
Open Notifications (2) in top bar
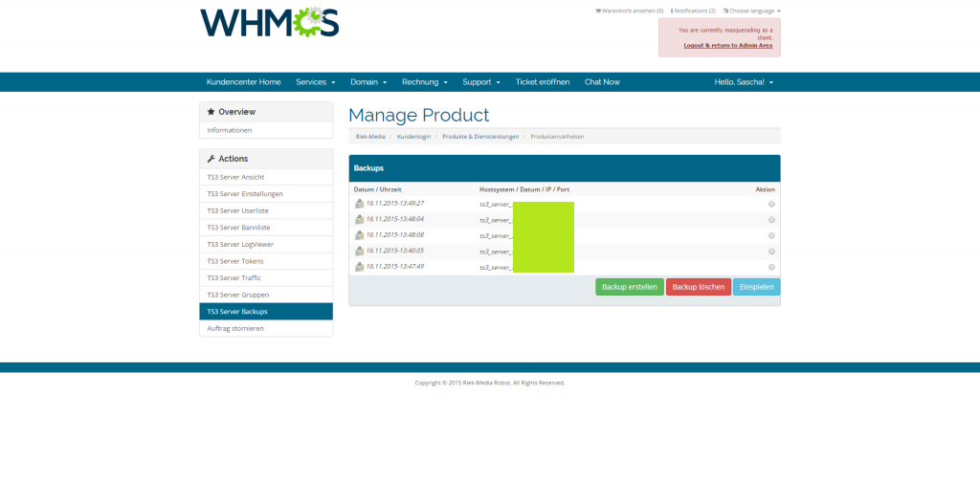(x=693, y=11)
